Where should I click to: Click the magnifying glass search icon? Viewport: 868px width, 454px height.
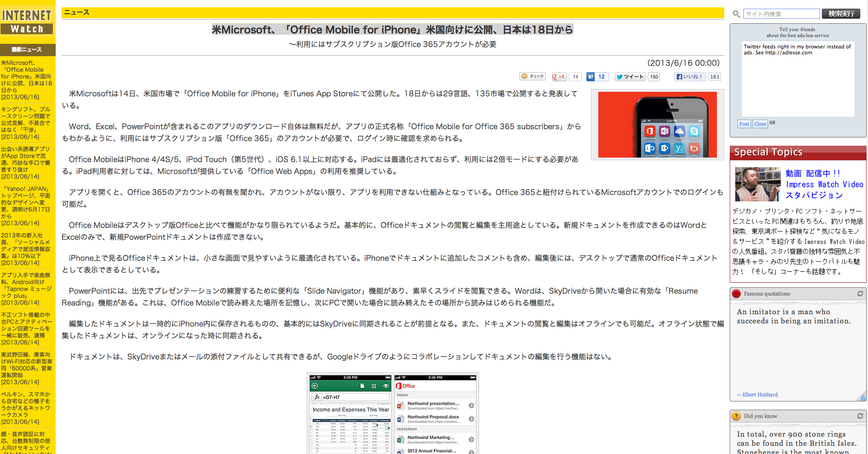(x=736, y=14)
